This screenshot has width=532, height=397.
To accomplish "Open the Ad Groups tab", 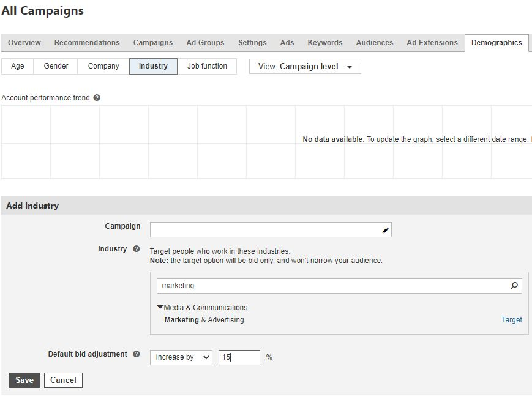I will point(205,43).
